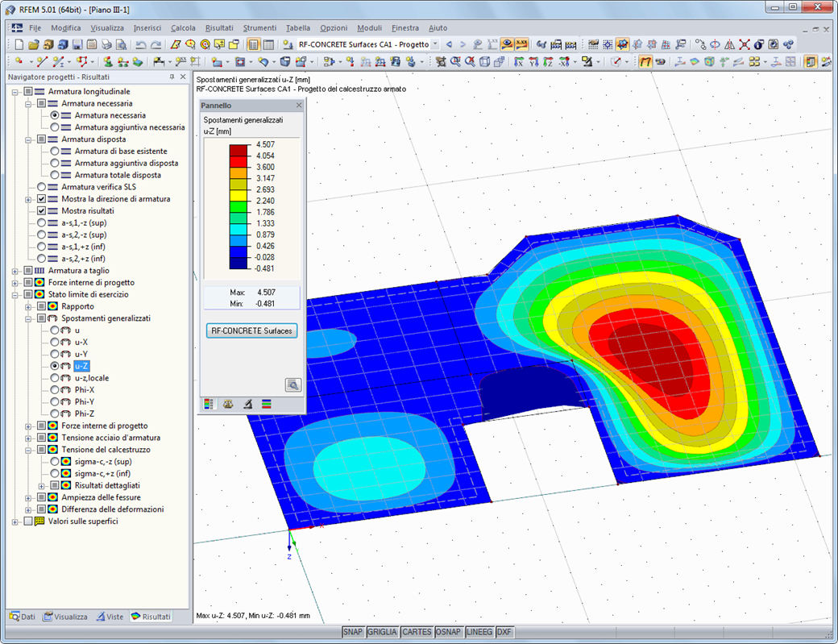Select the zoom tool icon in the toolbar
This screenshot has height=644, width=838.
coord(455,61)
